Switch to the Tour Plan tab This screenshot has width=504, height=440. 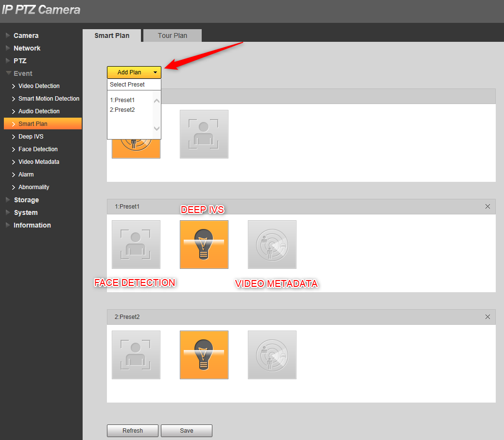tap(172, 35)
